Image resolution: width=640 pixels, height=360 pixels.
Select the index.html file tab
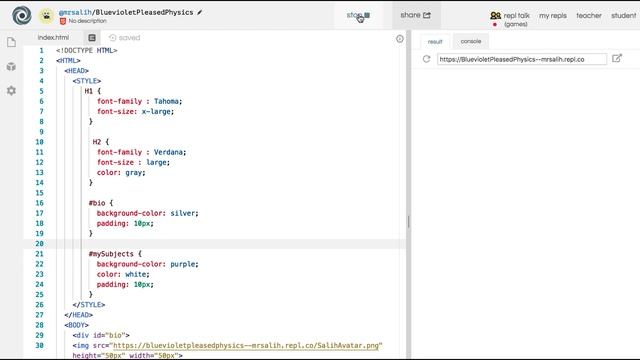pyautogui.click(x=53, y=38)
